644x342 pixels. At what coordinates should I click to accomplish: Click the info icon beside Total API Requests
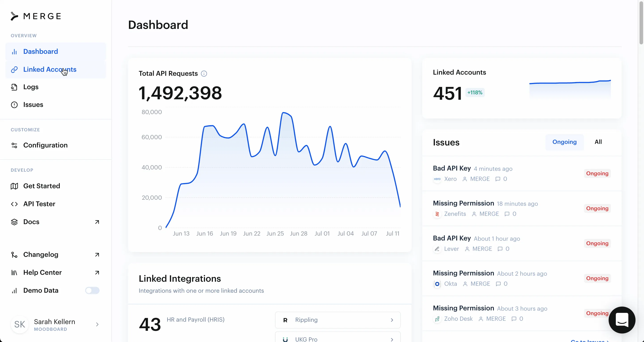204,73
